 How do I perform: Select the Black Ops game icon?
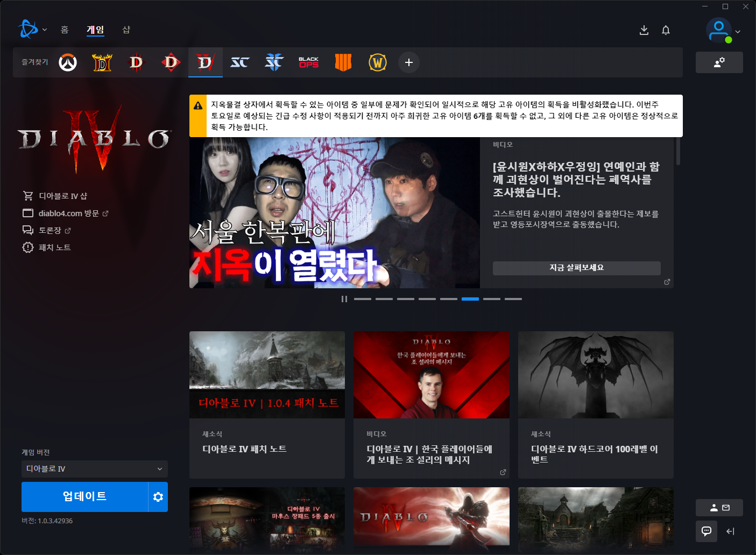click(309, 62)
